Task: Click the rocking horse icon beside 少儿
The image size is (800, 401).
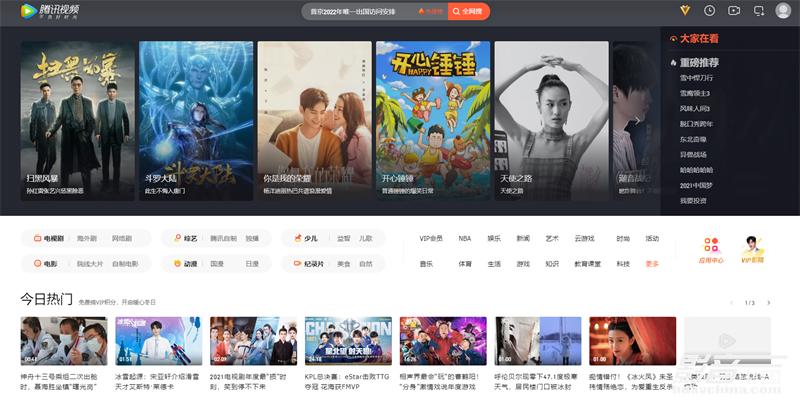Action: click(298, 238)
